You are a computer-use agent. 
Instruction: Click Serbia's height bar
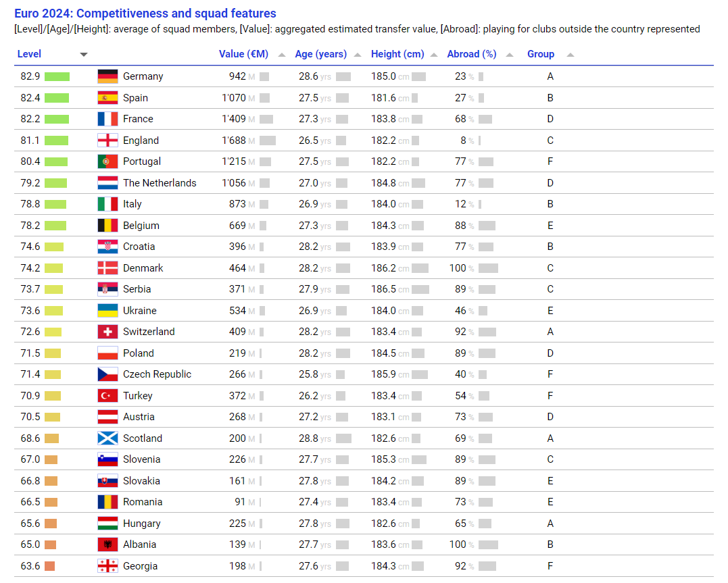[420, 290]
